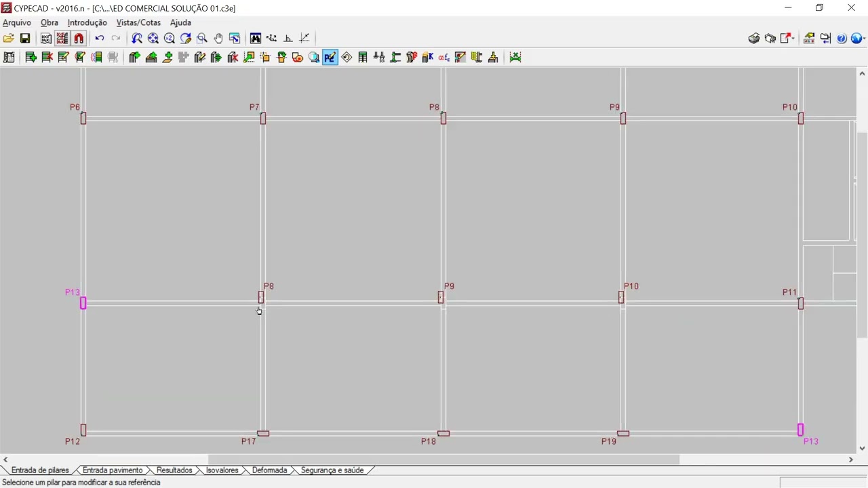Click the pillar with pencil edit icon
This screenshot has width=868, height=488.
[x=200, y=58]
